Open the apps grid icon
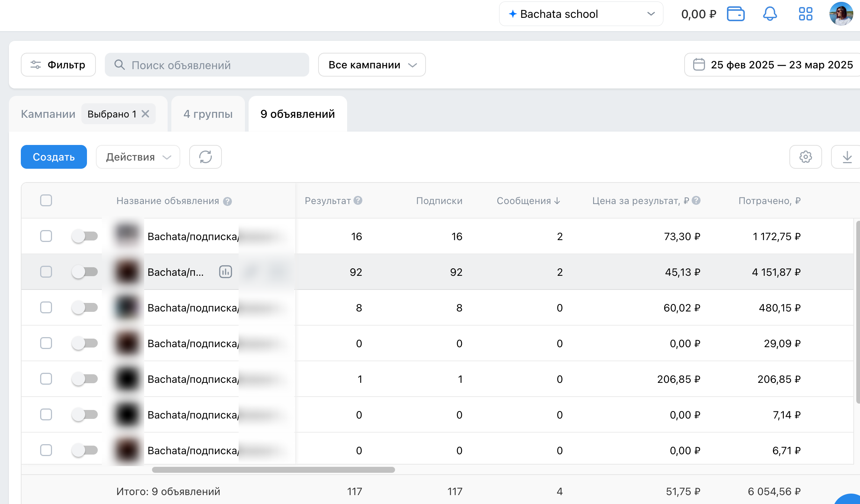 805,14
